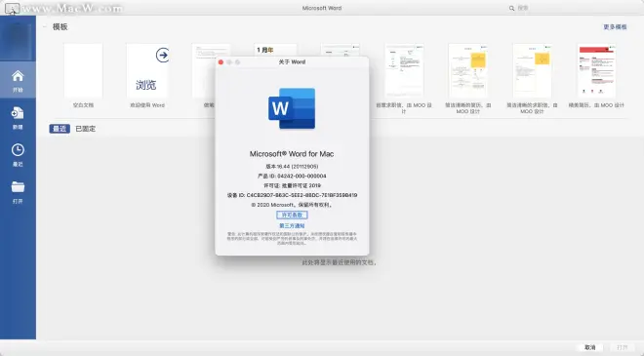
Task: Choose the second yellow-accent MOO cover letter template
Action: (533, 70)
